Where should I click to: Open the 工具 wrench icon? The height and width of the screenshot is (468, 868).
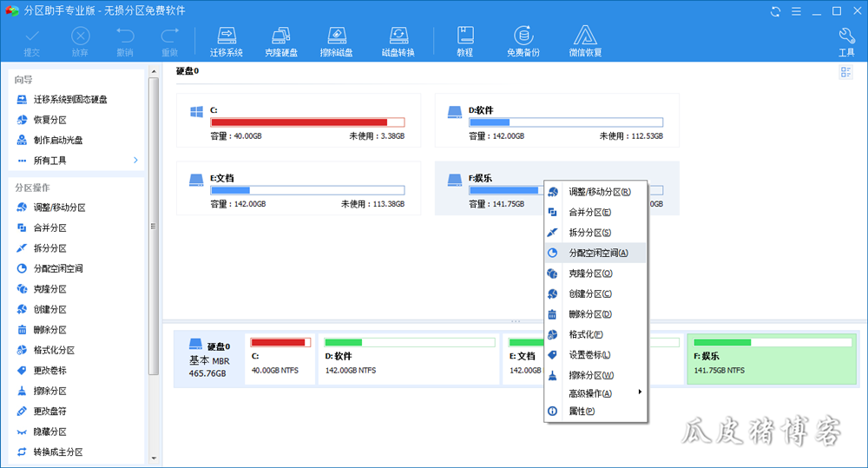coord(846,41)
